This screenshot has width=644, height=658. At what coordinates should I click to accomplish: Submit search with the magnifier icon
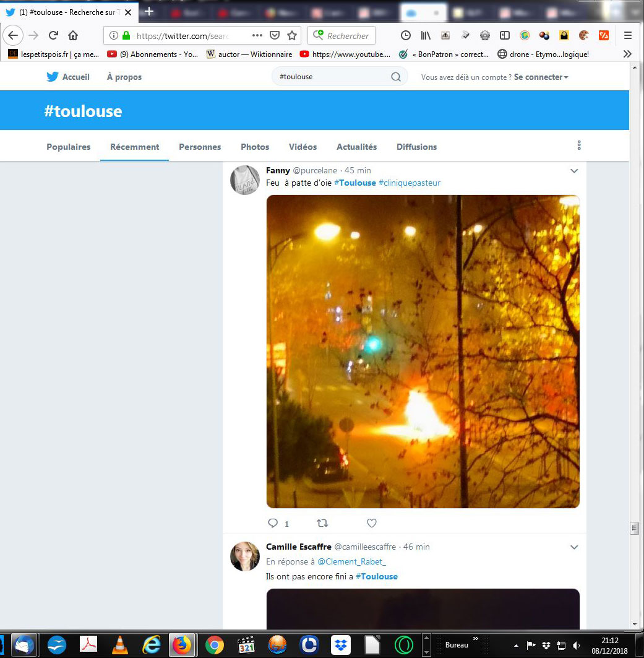pos(396,77)
